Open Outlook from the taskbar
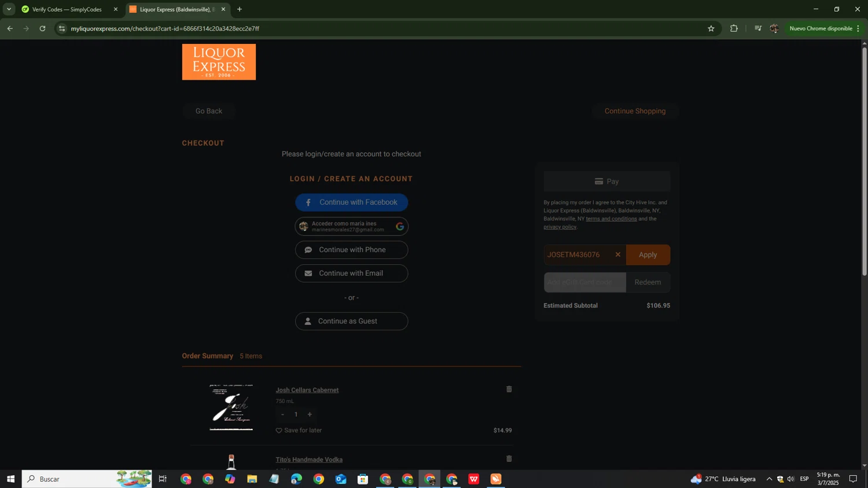Image resolution: width=868 pixels, height=488 pixels. pos(341,479)
